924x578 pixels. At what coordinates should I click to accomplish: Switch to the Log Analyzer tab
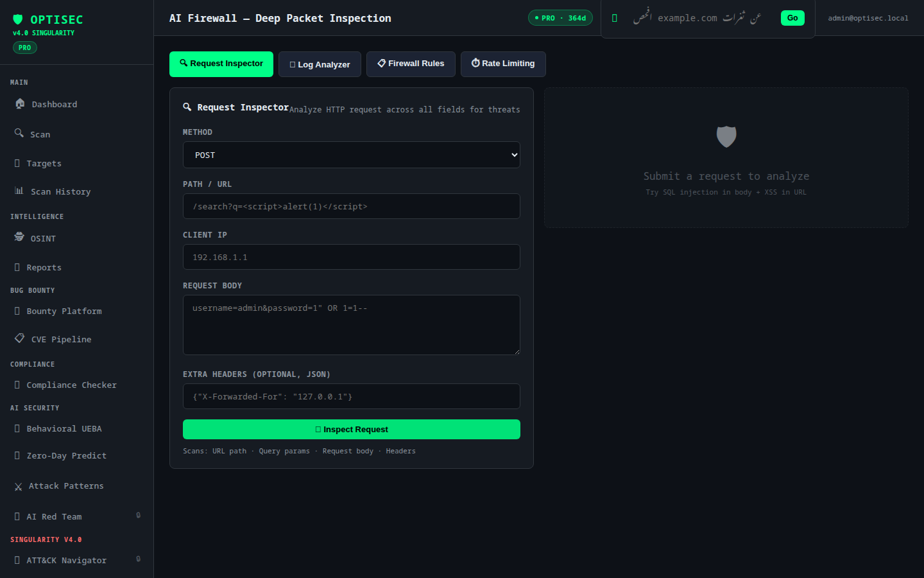coord(320,64)
